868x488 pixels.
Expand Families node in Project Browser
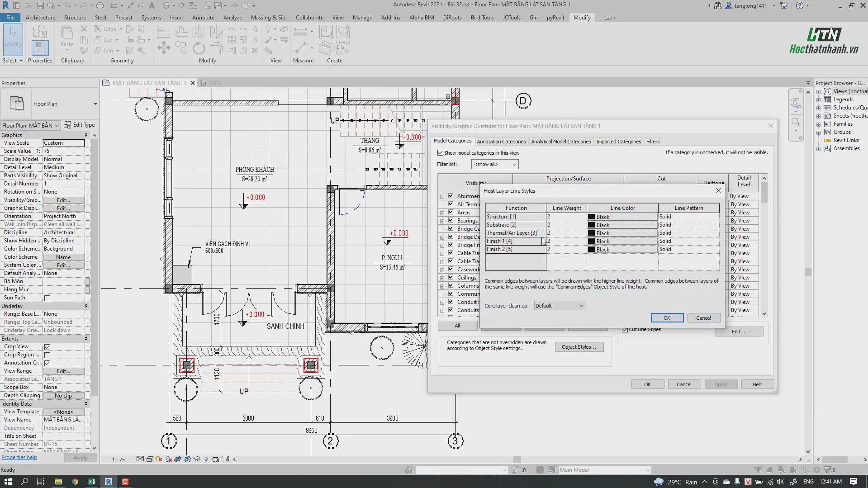pos(818,124)
